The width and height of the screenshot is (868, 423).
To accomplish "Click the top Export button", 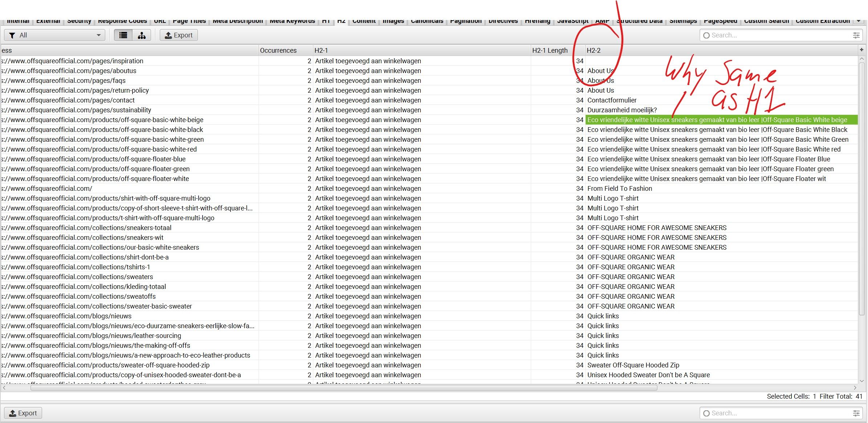I will [179, 35].
